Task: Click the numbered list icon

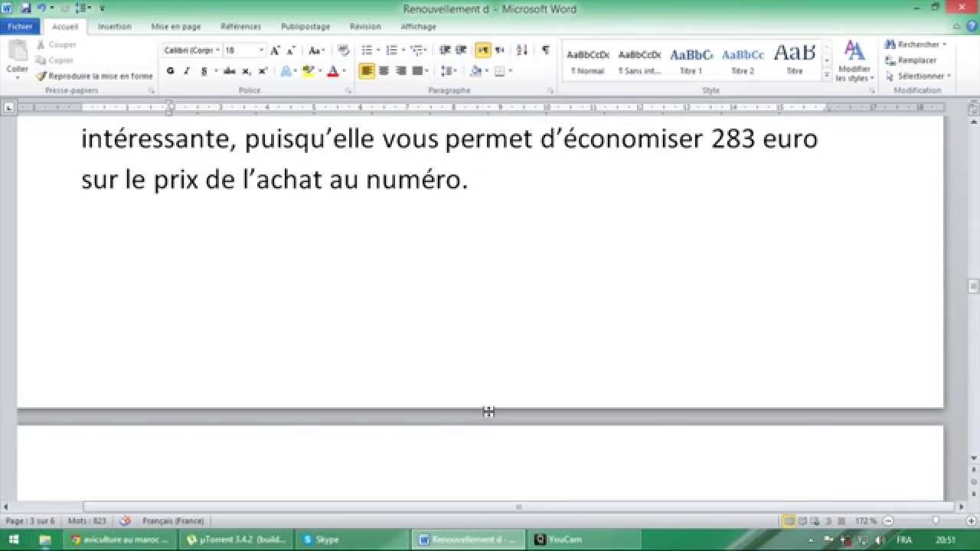Action: click(x=391, y=51)
